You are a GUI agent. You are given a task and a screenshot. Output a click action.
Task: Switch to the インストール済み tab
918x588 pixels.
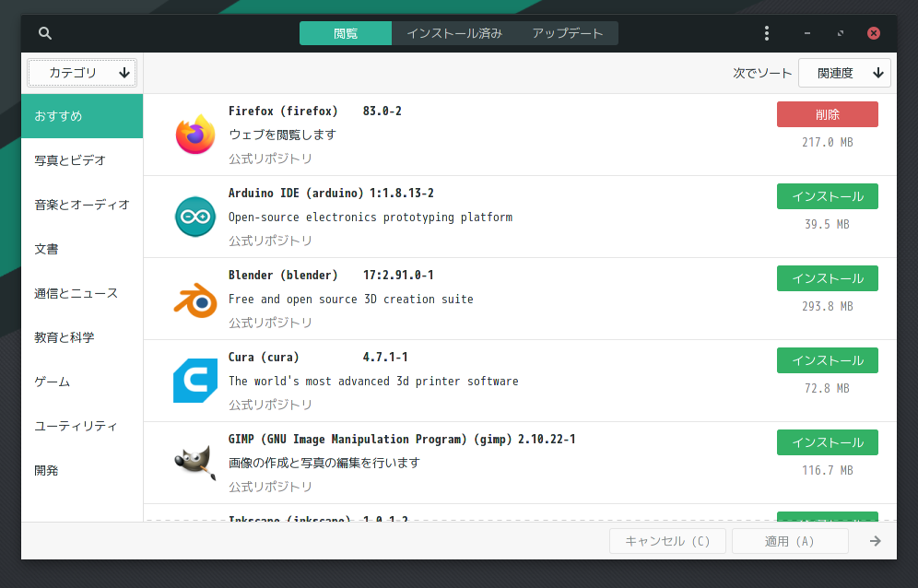(454, 33)
